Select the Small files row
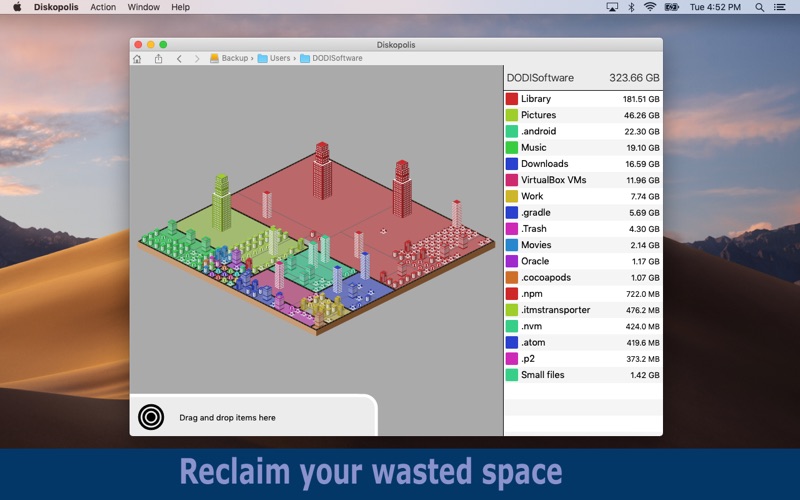800x500 pixels. [583, 375]
